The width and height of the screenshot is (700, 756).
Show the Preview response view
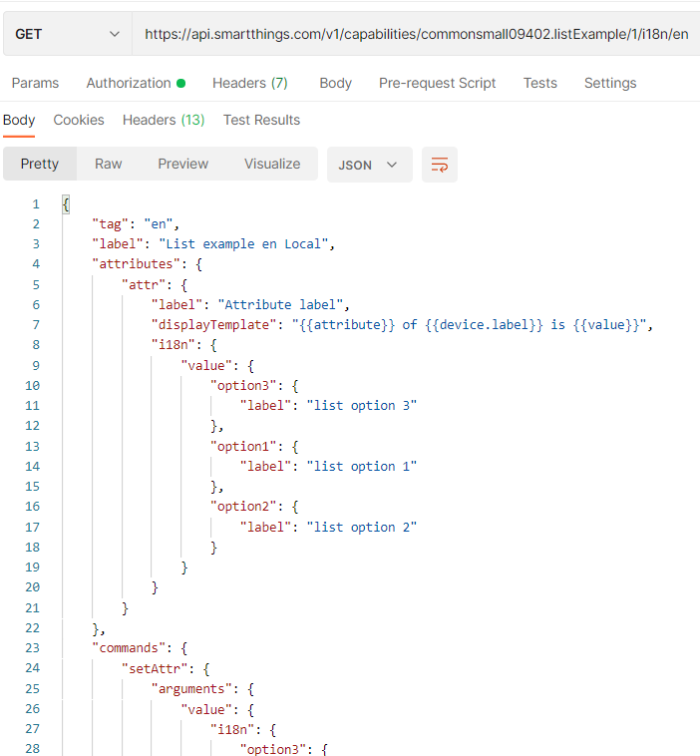(183, 164)
